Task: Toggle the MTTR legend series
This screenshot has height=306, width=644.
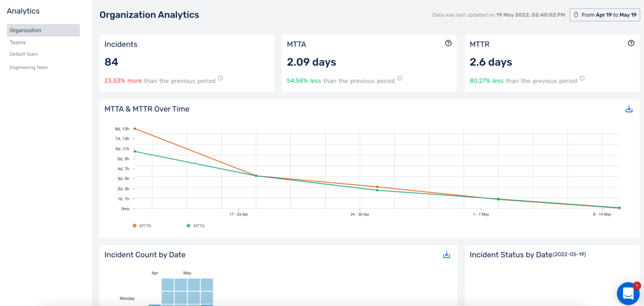Action: (141, 225)
